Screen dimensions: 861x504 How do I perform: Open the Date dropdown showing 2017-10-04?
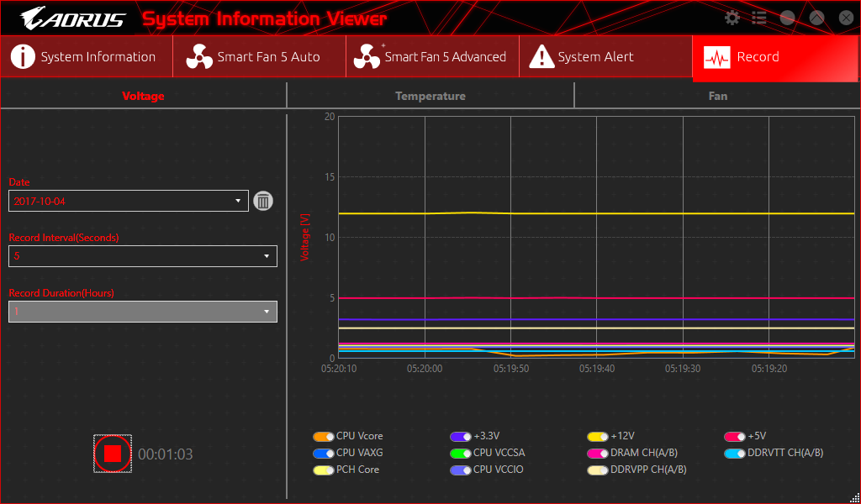[129, 201]
